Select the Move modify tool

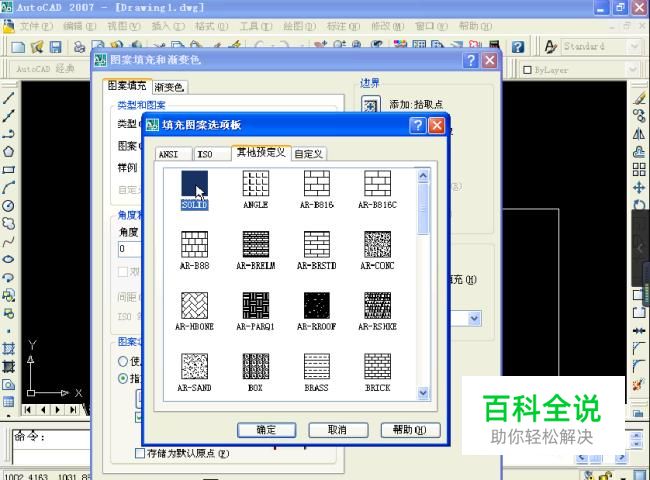click(x=639, y=187)
